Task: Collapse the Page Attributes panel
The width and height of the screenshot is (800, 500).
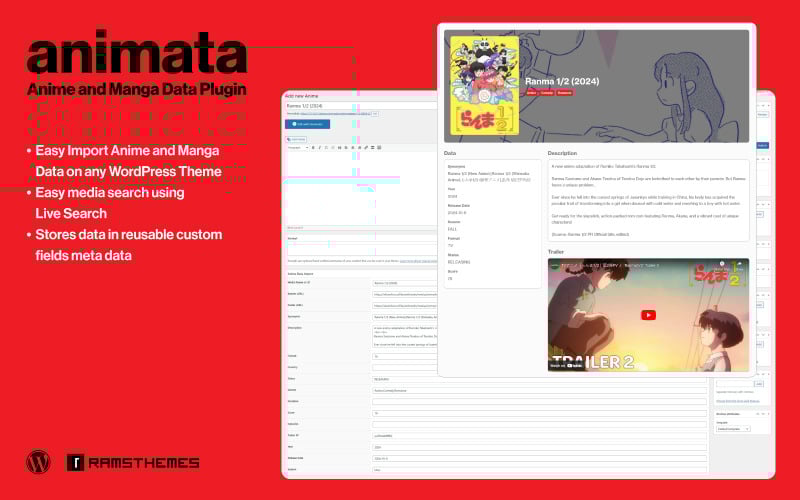Action: coord(768,414)
